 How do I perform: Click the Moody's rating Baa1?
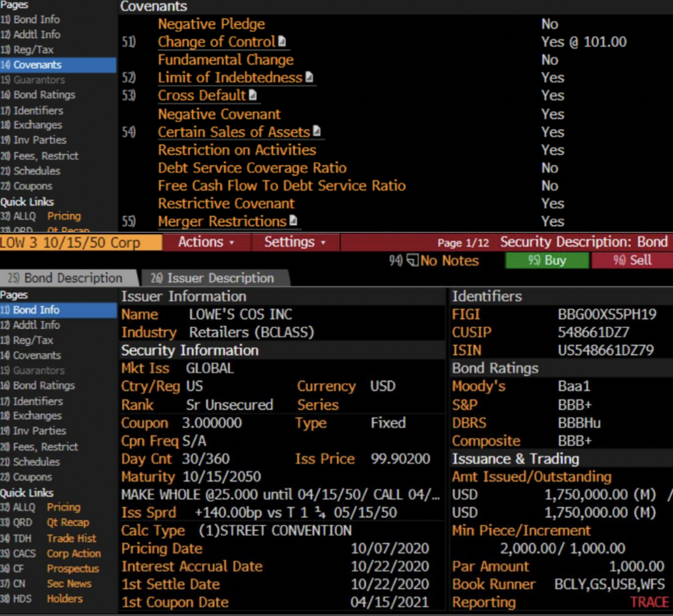coord(574,386)
